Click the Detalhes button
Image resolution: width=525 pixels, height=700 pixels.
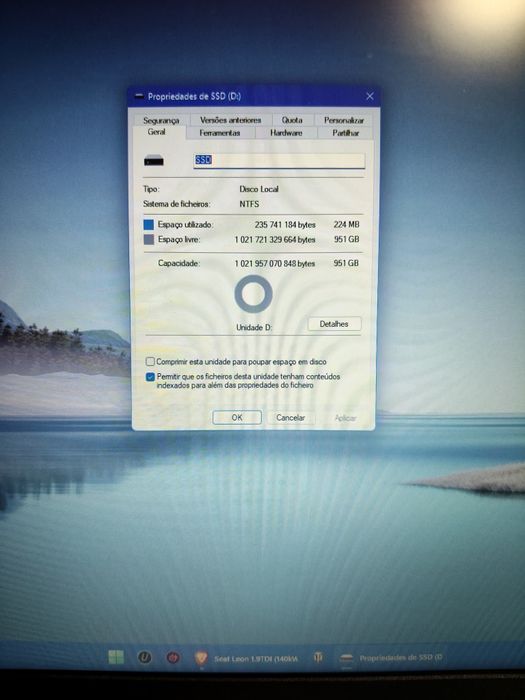(334, 324)
